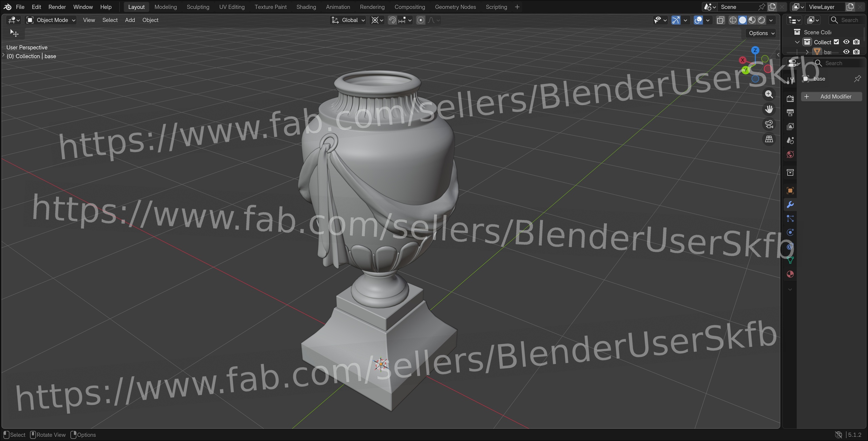This screenshot has width=868, height=441.
Task: Toggle viewport overlays button
Action: (698, 20)
